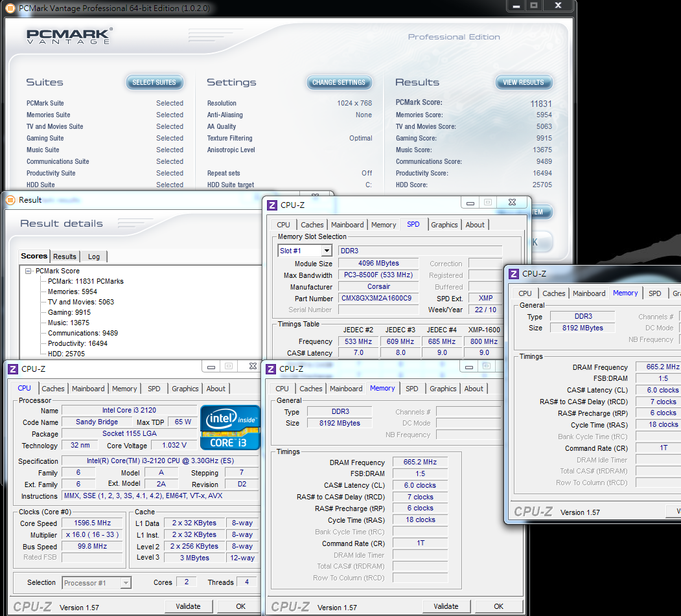This screenshot has width=681, height=616.
Task: Open Memory tab in bottom-left CPU-Z window
Action: (x=124, y=389)
